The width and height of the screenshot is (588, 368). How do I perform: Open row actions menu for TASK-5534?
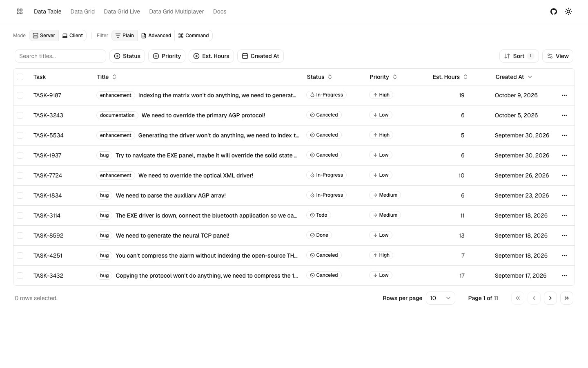tap(564, 135)
